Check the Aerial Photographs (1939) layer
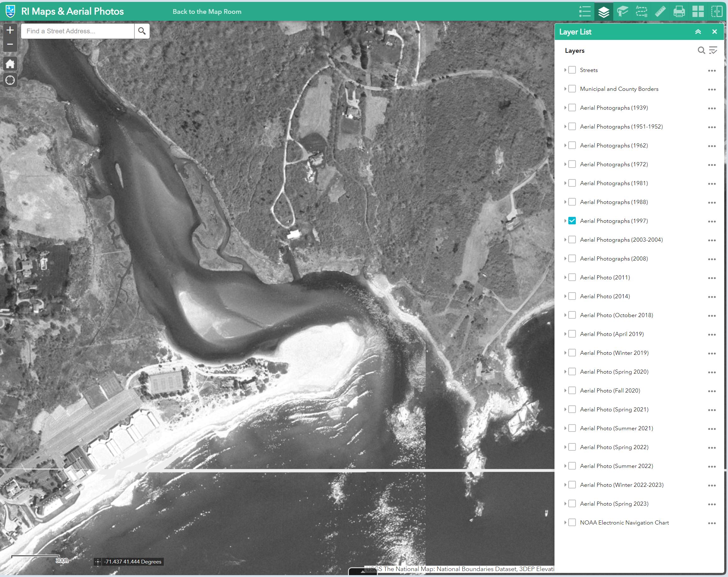 pyautogui.click(x=572, y=108)
